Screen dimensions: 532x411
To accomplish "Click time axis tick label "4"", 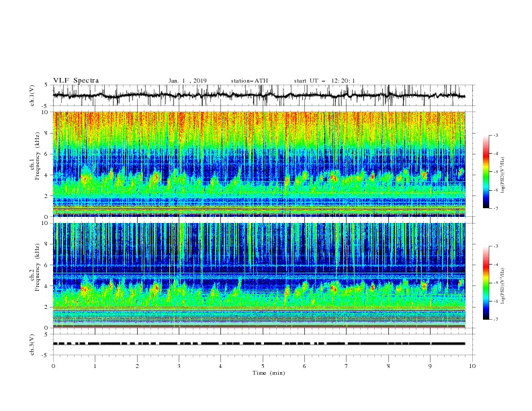I will click(220, 366).
